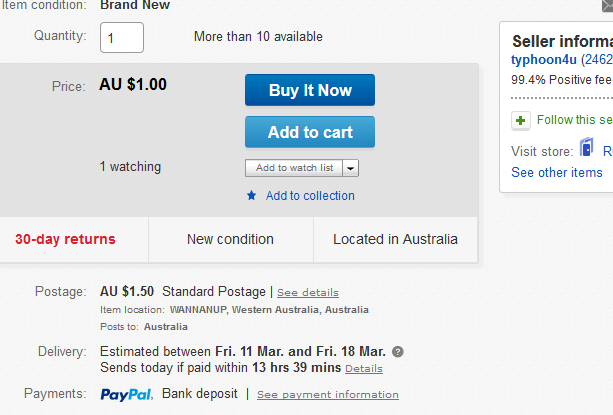Click the blue store door icon
613x415 pixels.
coord(586,147)
